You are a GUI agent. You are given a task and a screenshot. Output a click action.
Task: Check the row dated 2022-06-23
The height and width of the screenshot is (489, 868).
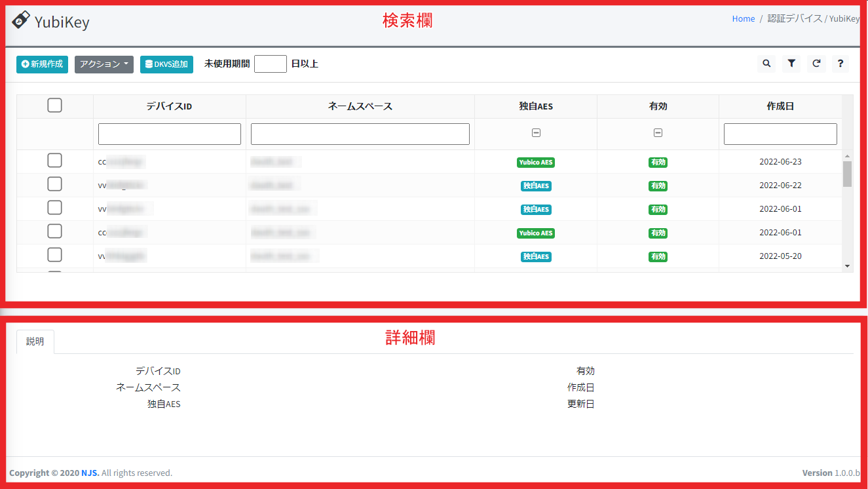pyautogui.click(x=55, y=161)
